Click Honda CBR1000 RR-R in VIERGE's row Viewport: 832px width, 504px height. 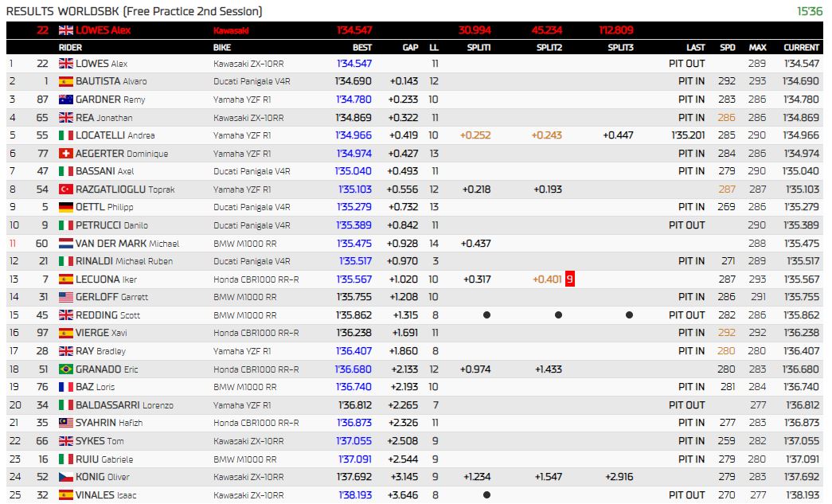[256, 333]
